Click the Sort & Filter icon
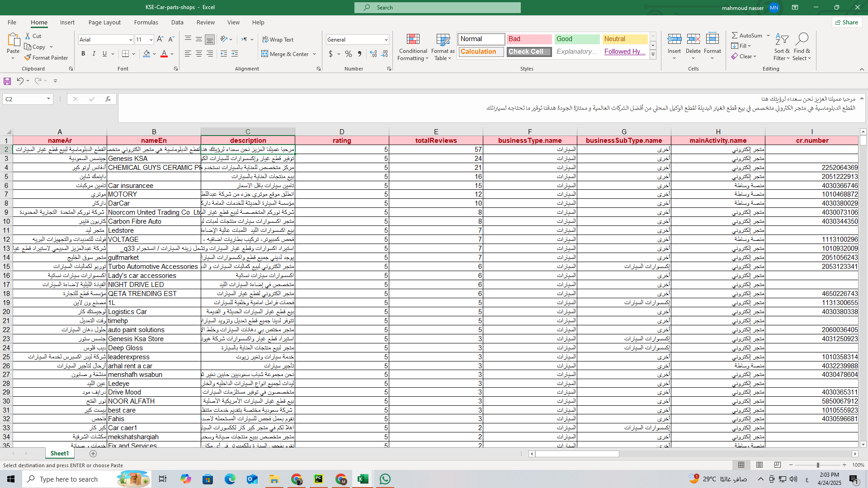The width and height of the screenshot is (868, 488). click(x=782, y=39)
